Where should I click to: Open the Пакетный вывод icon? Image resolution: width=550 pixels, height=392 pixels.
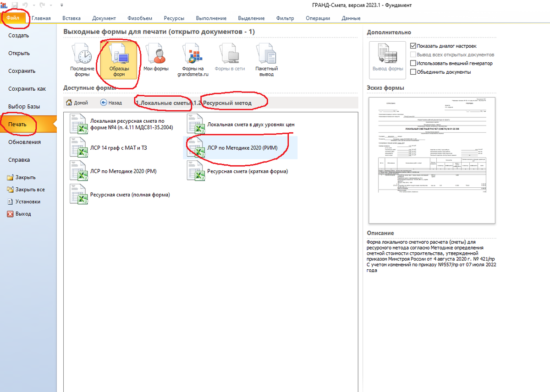coord(266,60)
